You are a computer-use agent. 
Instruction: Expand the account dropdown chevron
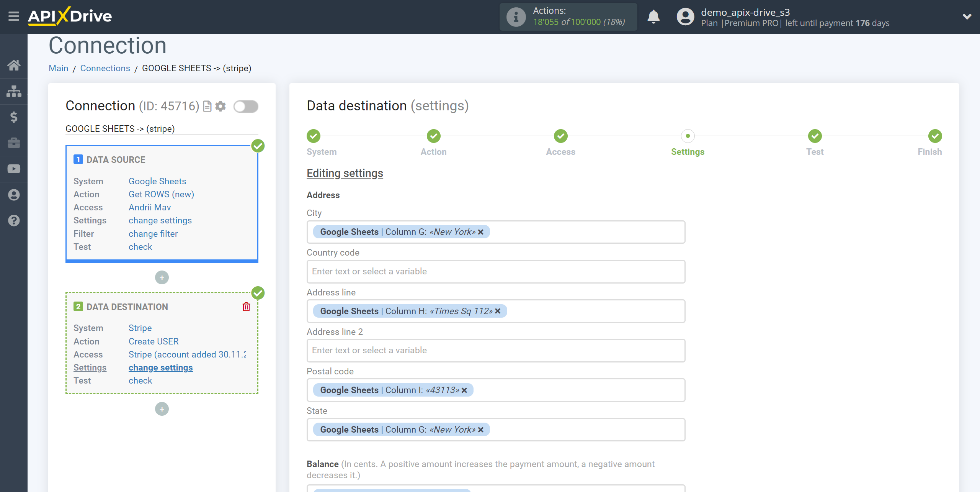(x=967, y=16)
